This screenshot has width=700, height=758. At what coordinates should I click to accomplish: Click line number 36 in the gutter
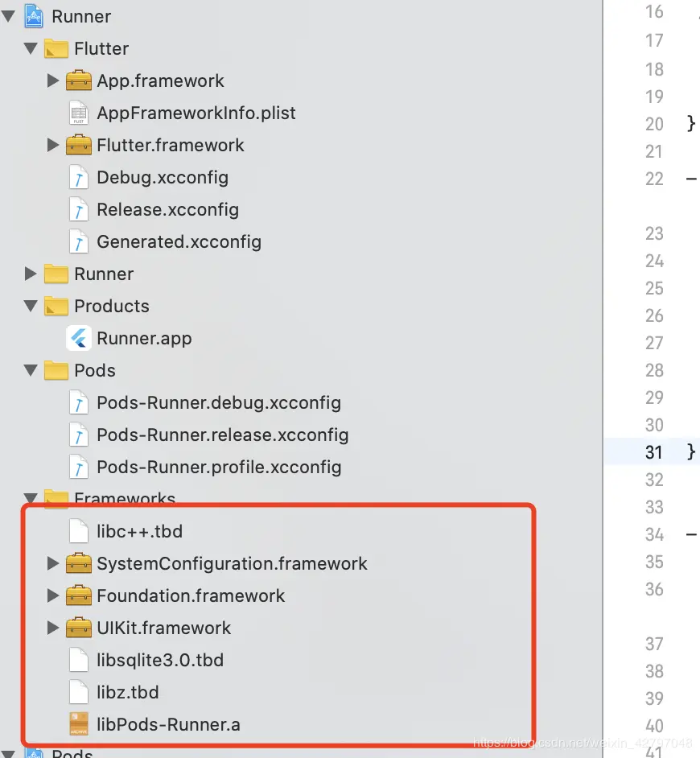click(654, 589)
